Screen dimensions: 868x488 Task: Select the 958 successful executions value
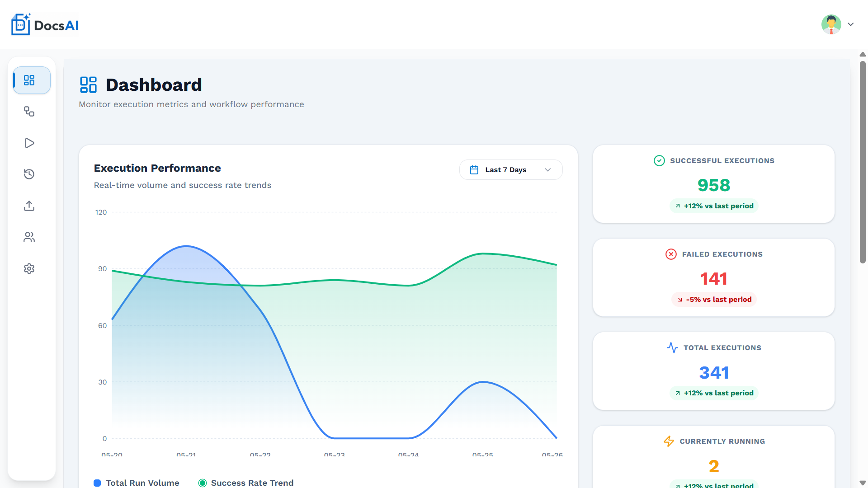click(714, 185)
